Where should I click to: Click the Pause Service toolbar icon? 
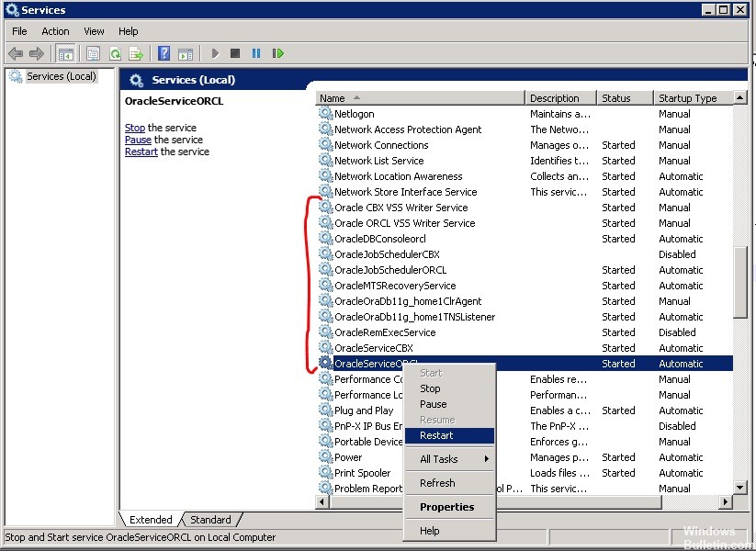point(257,53)
